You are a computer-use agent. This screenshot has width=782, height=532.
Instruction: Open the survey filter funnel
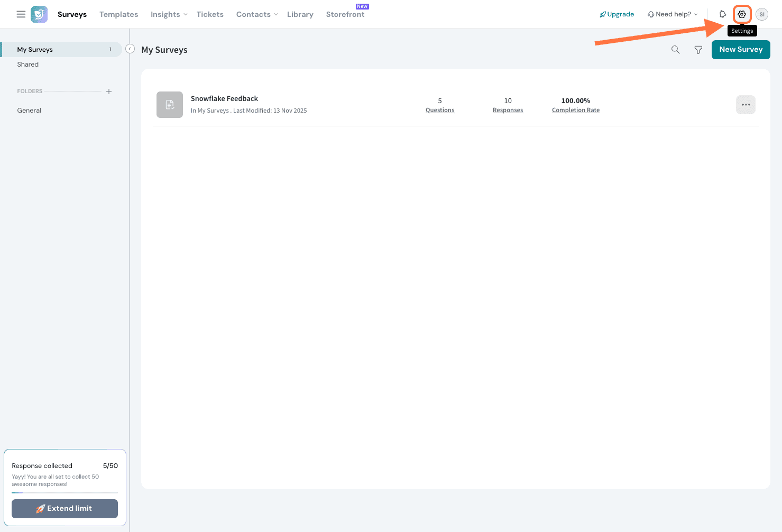[x=698, y=50]
